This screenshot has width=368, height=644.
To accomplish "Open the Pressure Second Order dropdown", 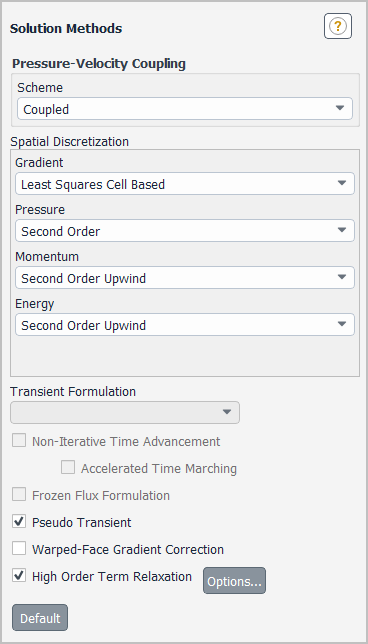I will point(185,230).
